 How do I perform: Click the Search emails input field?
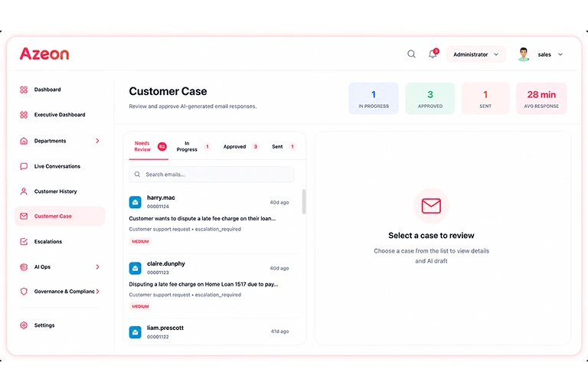point(211,175)
